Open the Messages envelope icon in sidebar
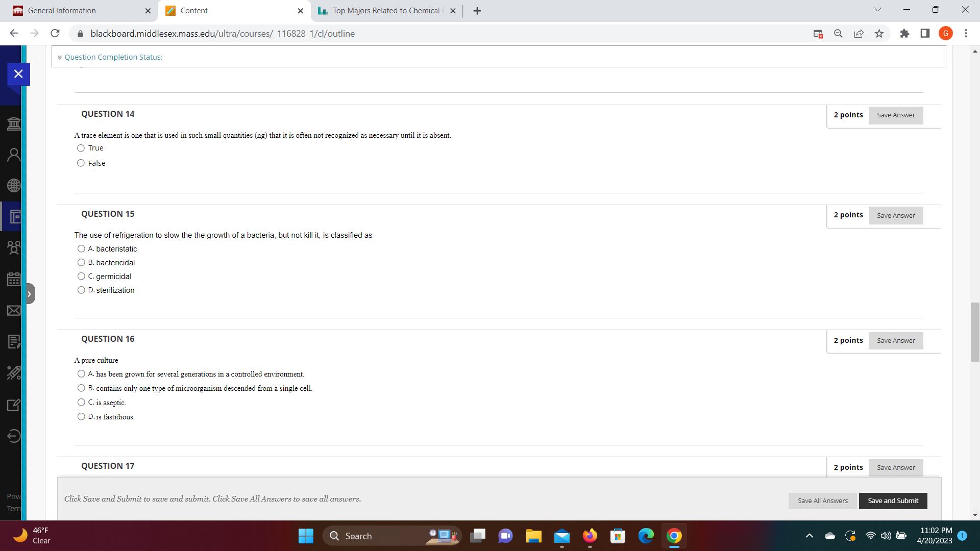Screen dimensions: 980x551 point(14,311)
